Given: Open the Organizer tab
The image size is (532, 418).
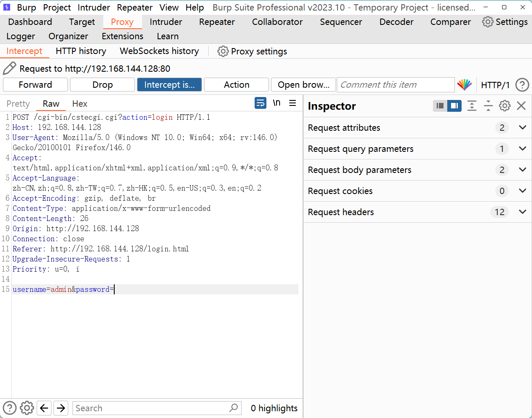Looking at the screenshot, I should [68, 36].
